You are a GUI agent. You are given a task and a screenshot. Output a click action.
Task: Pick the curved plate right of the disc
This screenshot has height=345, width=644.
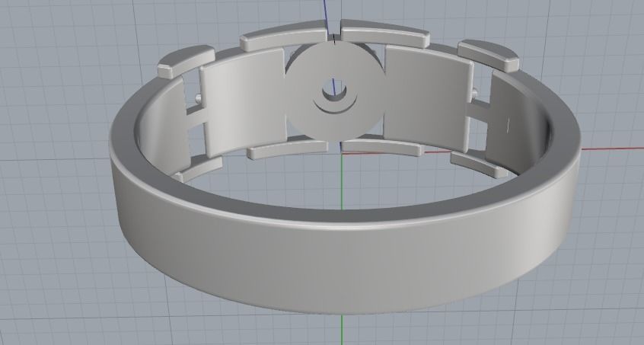pyautogui.click(x=427, y=98)
